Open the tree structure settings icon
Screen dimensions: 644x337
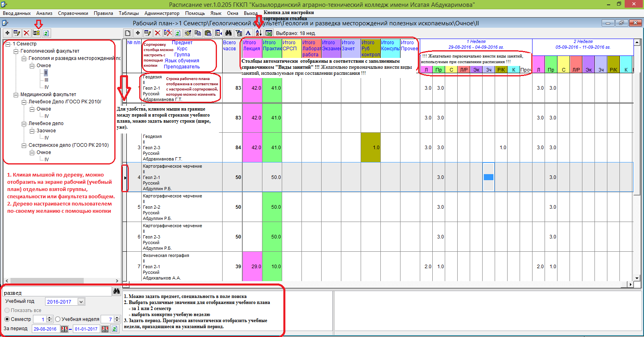click(36, 33)
